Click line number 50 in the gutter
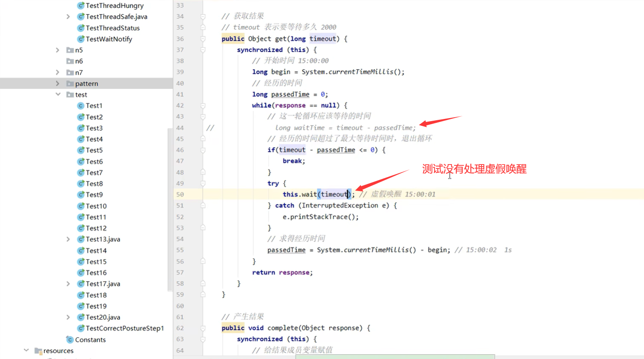This screenshot has height=359, width=644. (x=180, y=194)
